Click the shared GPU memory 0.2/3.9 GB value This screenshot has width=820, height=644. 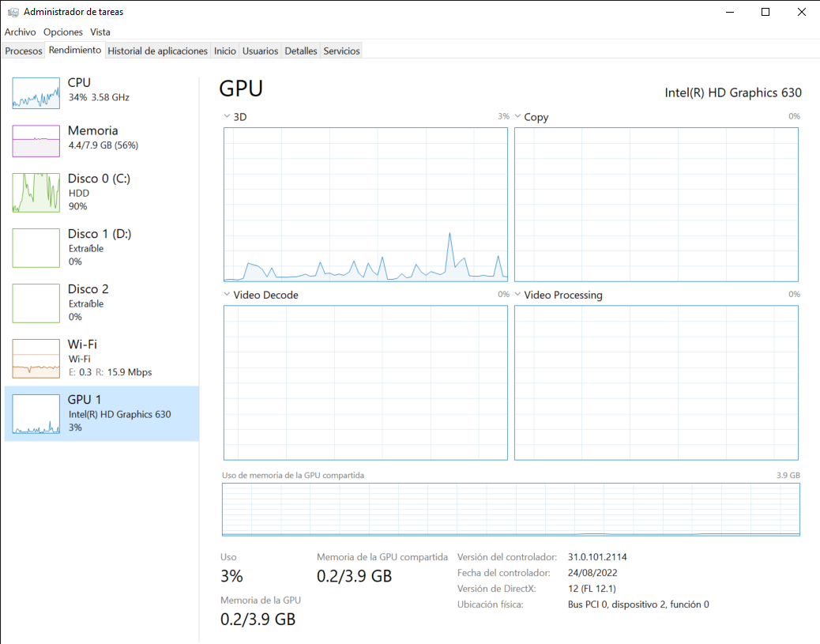tap(354, 576)
